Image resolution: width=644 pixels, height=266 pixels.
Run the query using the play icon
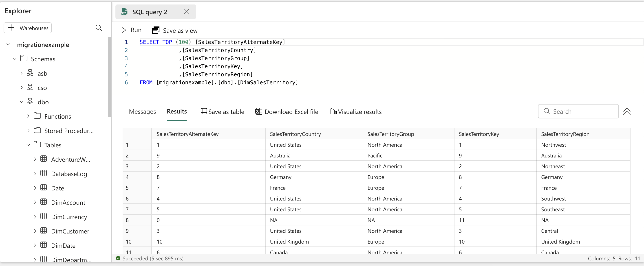124,30
